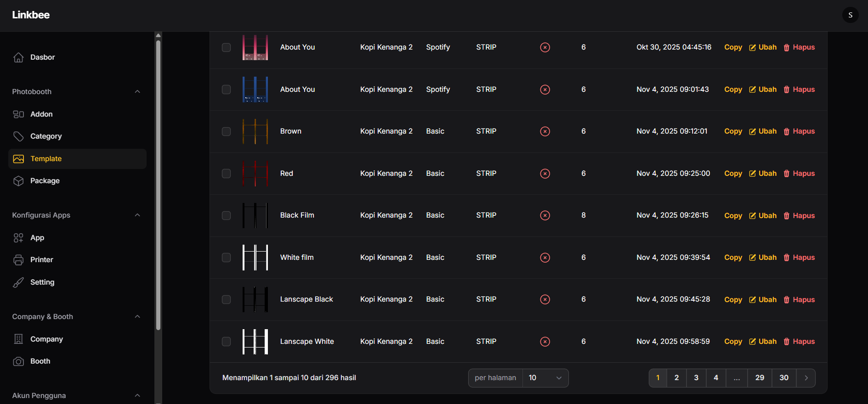Click status X icon in Lanscape Black row
Viewport: 868px width, 404px height.
[545, 299]
